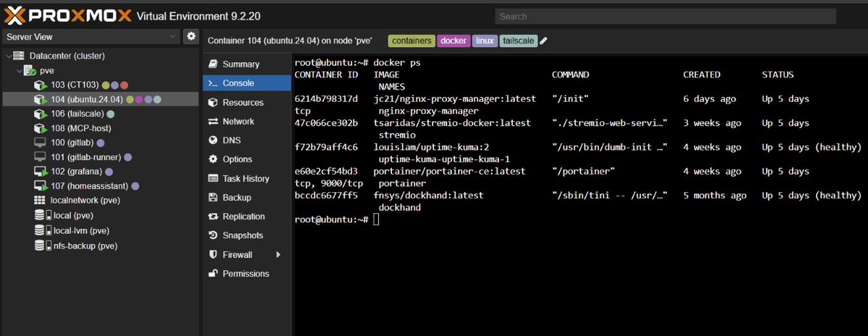
Task: Select VM 102 (grafana)
Action: click(x=100, y=172)
